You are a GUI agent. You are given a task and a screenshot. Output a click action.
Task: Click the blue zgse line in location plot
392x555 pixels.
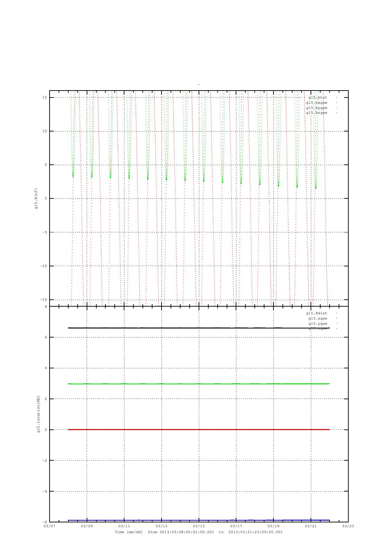tap(199, 520)
